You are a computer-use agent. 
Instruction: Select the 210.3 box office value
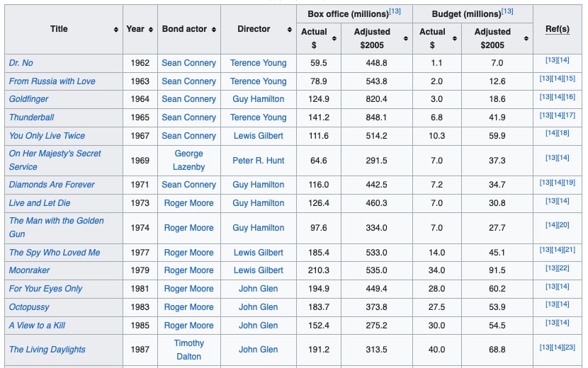click(318, 270)
